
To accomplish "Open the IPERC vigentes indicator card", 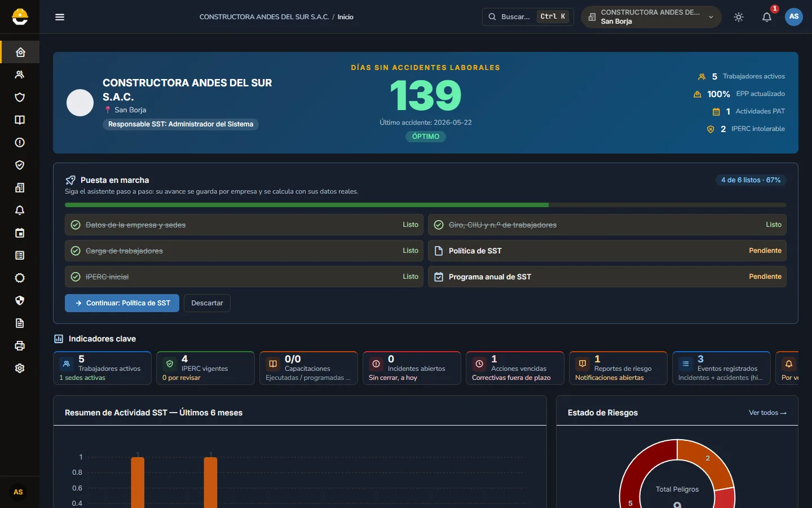I will point(205,368).
